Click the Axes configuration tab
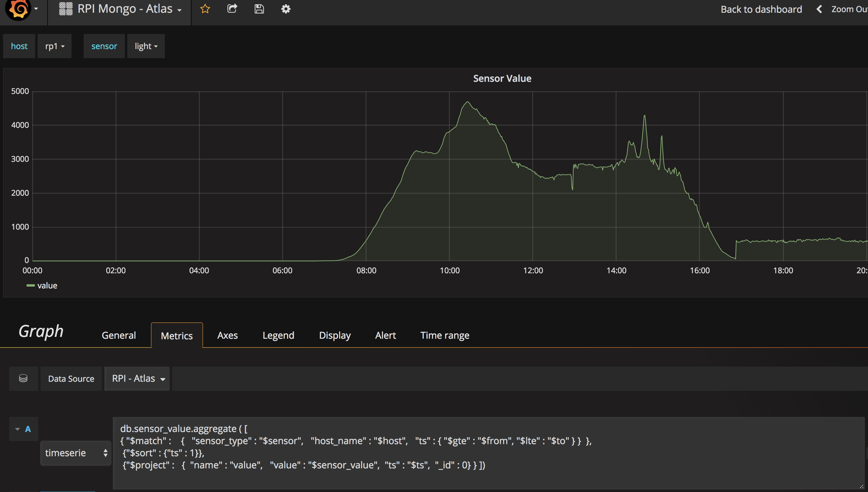Image resolution: width=868 pixels, height=492 pixels. (226, 334)
